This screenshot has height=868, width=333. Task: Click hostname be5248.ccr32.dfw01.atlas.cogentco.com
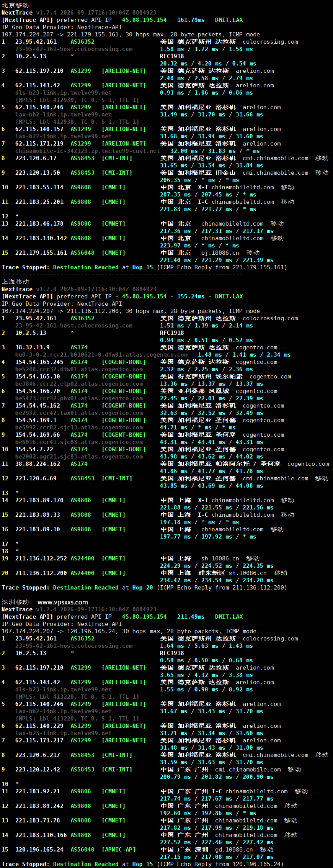[79, 369]
